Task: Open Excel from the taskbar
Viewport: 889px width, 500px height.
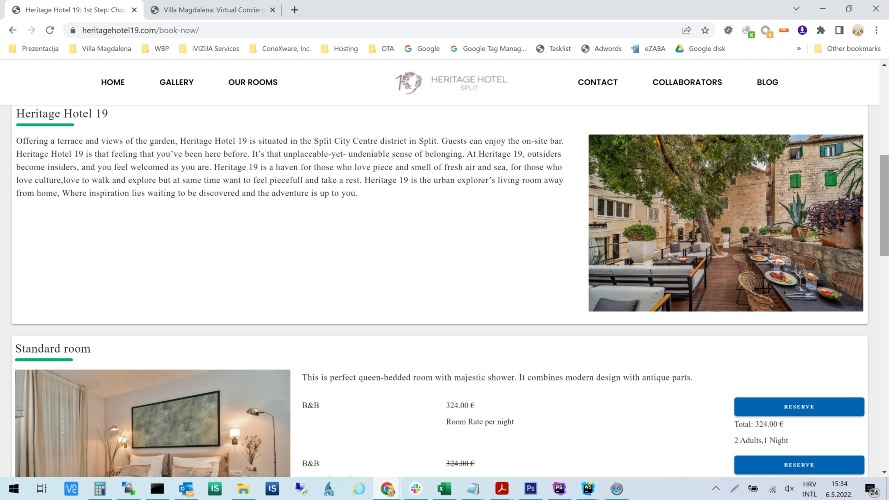Action: coord(444,489)
